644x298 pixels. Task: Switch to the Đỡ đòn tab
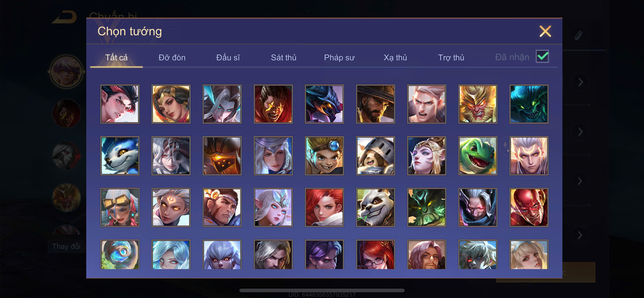pos(172,58)
